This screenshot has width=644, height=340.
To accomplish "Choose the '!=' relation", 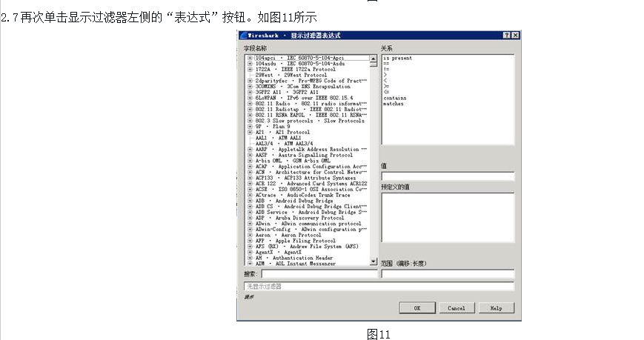I will tap(386, 70).
